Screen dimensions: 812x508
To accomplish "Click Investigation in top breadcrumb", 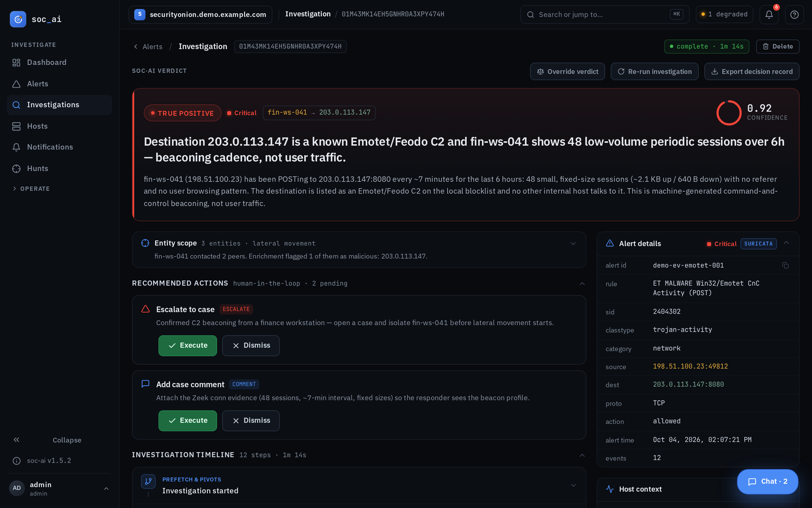I will point(308,14).
